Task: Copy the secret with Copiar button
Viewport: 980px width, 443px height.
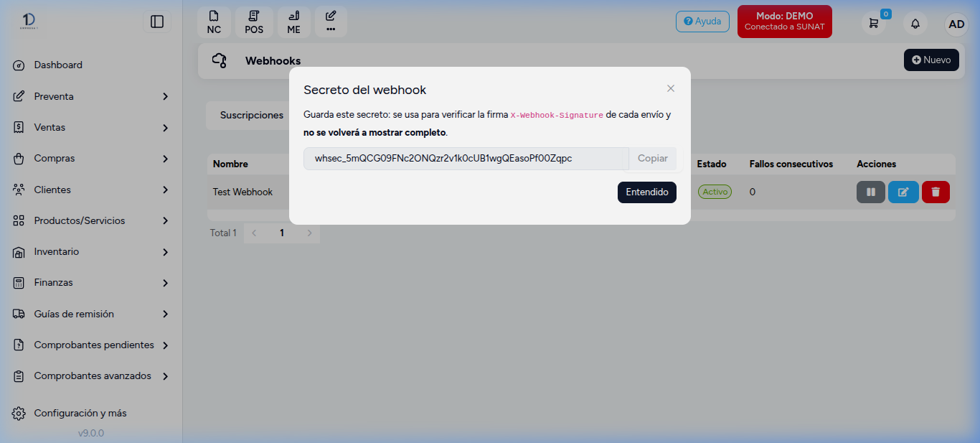Action: pos(653,159)
